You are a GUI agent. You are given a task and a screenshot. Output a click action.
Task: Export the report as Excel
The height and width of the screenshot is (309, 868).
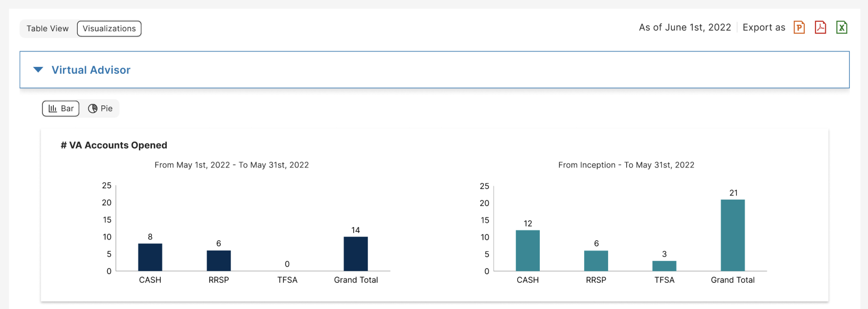842,27
